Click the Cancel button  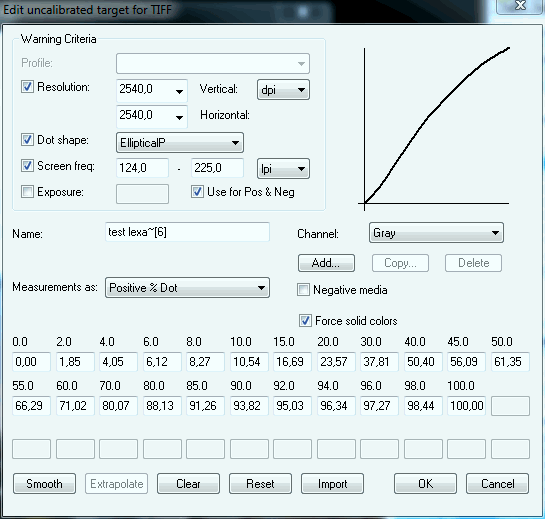pos(497,484)
